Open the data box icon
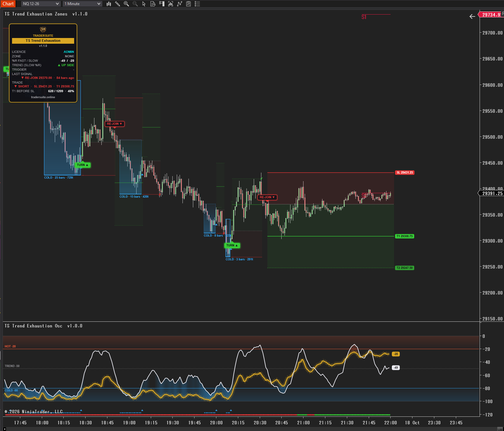Viewport: 504px width, 431px height. pyautogui.click(x=153, y=4)
